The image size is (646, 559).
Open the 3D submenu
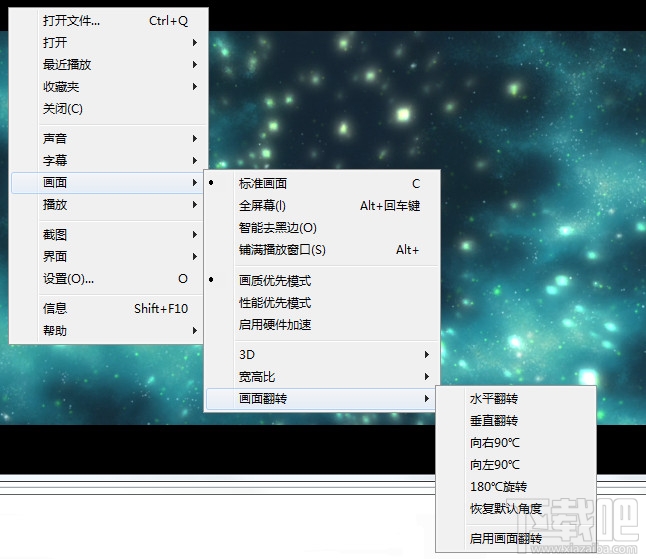click(x=322, y=355)
